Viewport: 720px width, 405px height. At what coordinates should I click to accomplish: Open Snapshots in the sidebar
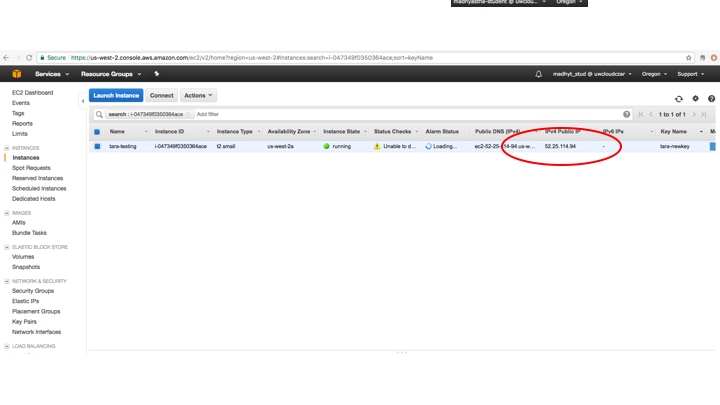26,267
